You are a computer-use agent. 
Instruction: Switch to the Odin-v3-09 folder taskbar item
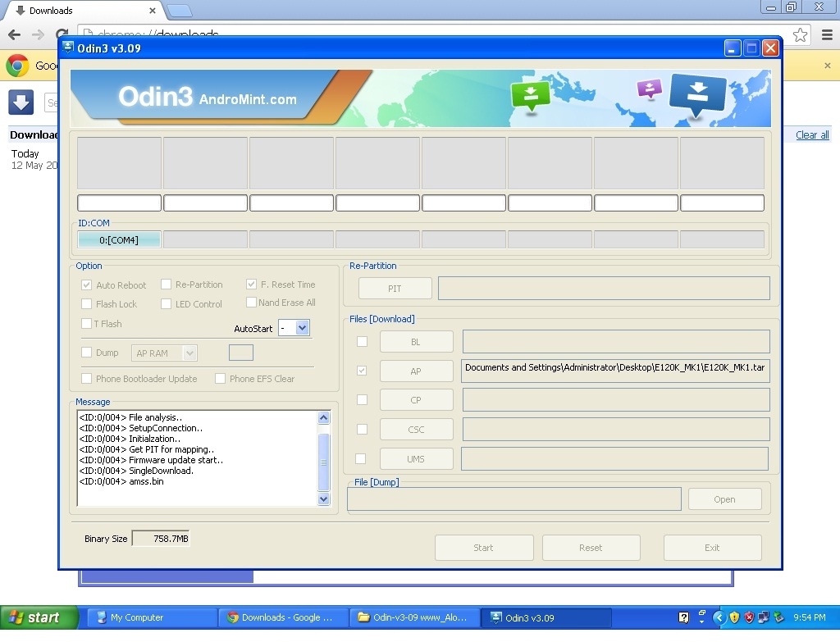coord(414,617)
